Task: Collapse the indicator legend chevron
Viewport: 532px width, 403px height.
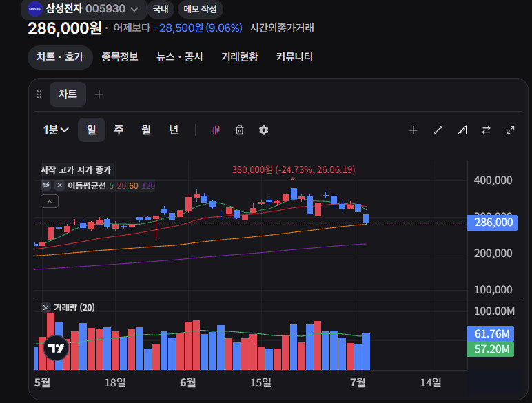Action: [x=50, y=201]
